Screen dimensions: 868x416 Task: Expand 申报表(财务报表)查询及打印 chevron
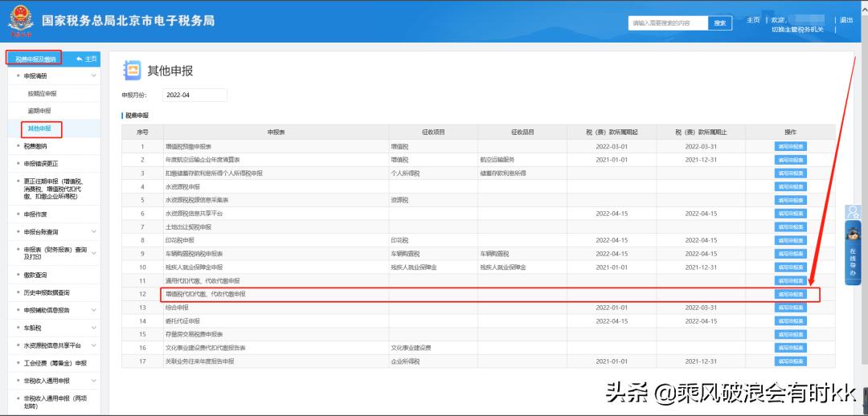click(93, 253)
